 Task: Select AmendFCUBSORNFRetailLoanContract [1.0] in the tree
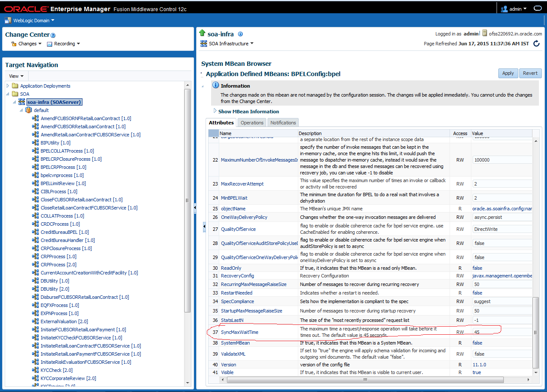click(x=85, y=118)
